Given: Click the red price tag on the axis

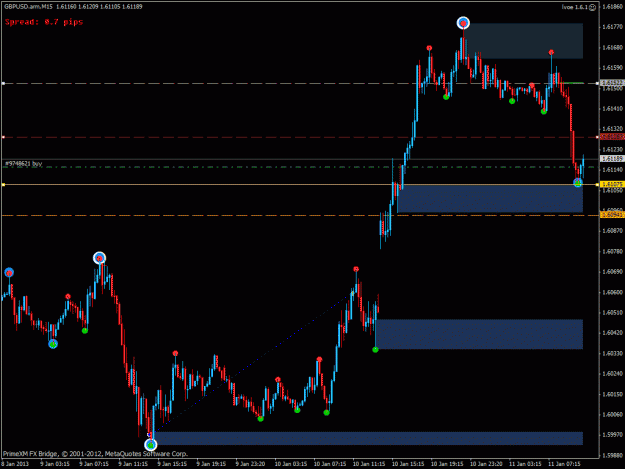Looking at the screenshot, I should (612, 137).
